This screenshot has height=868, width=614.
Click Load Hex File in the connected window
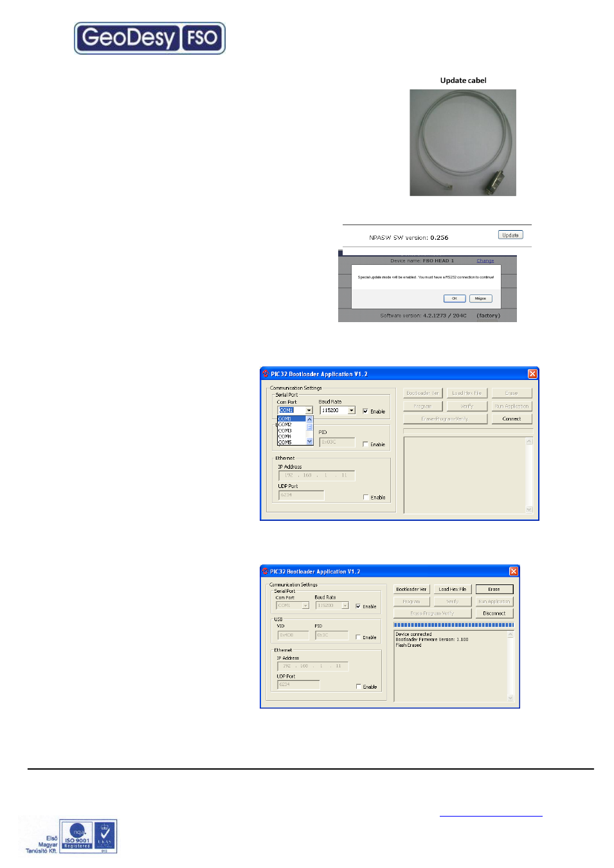453,589
